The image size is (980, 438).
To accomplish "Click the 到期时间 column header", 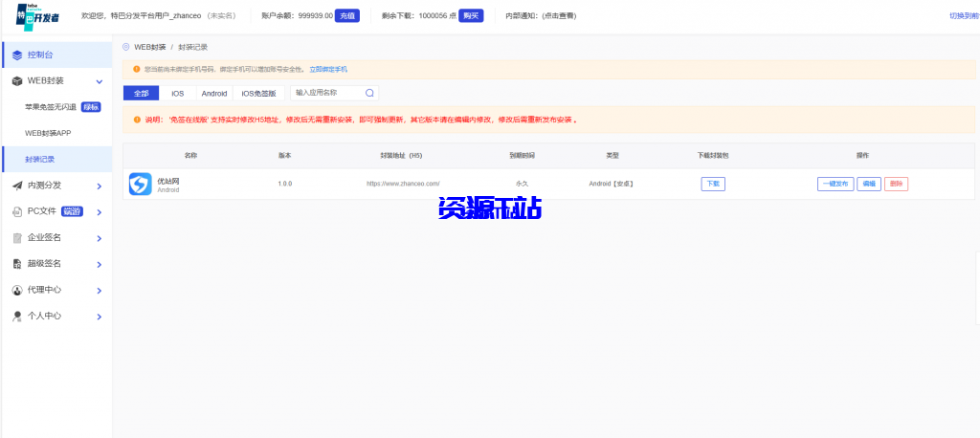I will point(522,156).
